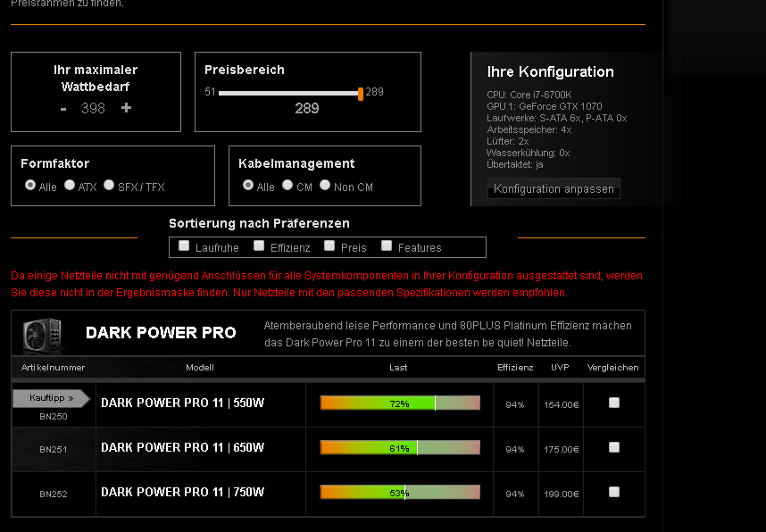Screen dimensions: 766x532
Task: Enable Effizienz sorting preference
Action: point(259,245)
